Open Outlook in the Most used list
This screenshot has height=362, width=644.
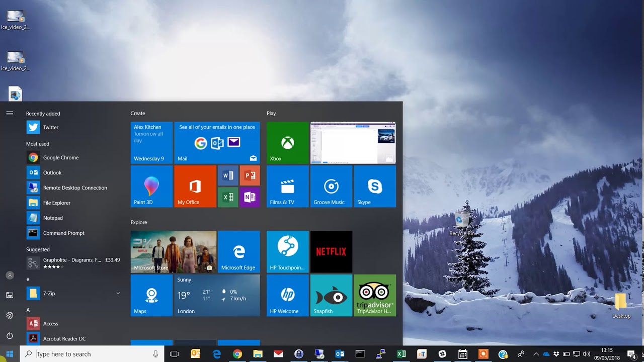[x=73, y=172]
